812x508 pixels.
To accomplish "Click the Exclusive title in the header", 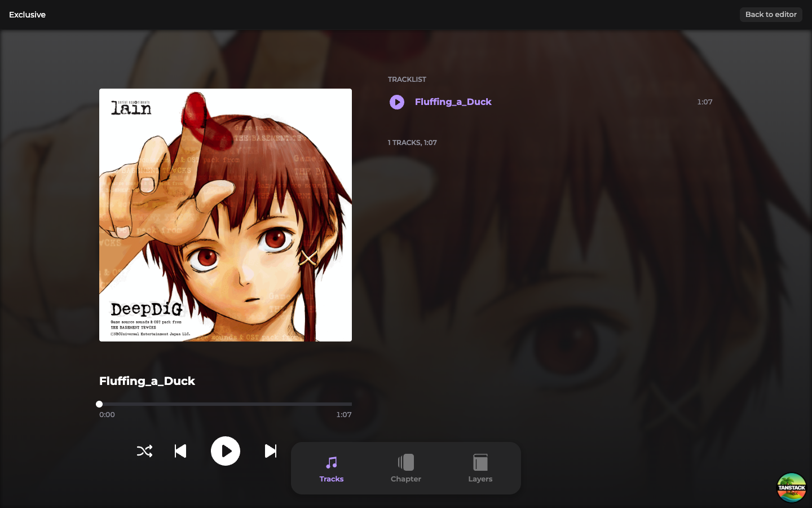I will point(27,15).
